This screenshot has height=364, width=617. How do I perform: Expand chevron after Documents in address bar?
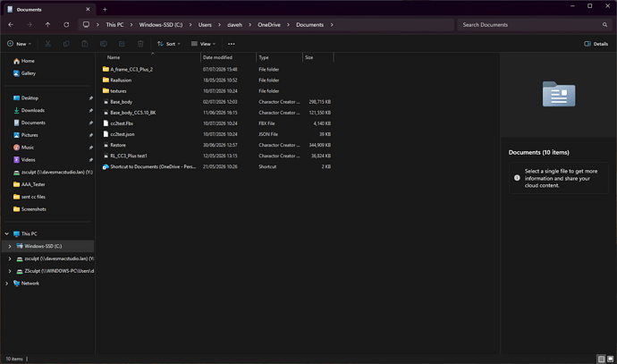coord(332,25)
